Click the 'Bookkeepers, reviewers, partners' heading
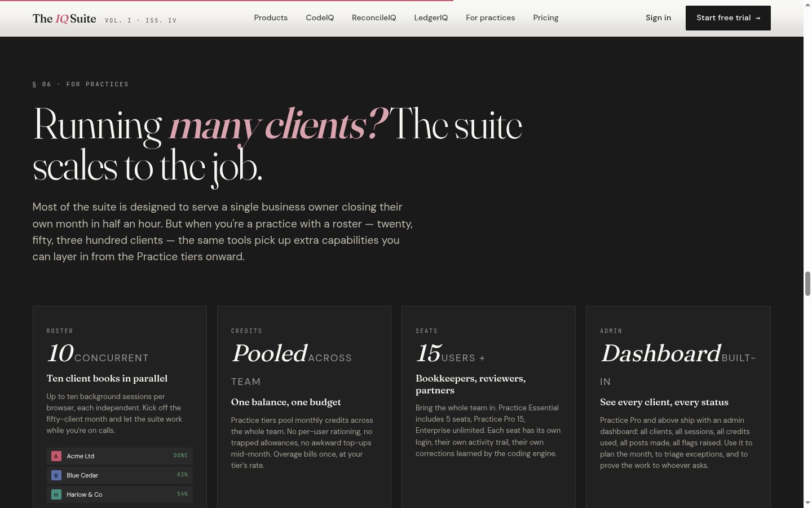The image size is (812, 508). click(x=471, y=384)
